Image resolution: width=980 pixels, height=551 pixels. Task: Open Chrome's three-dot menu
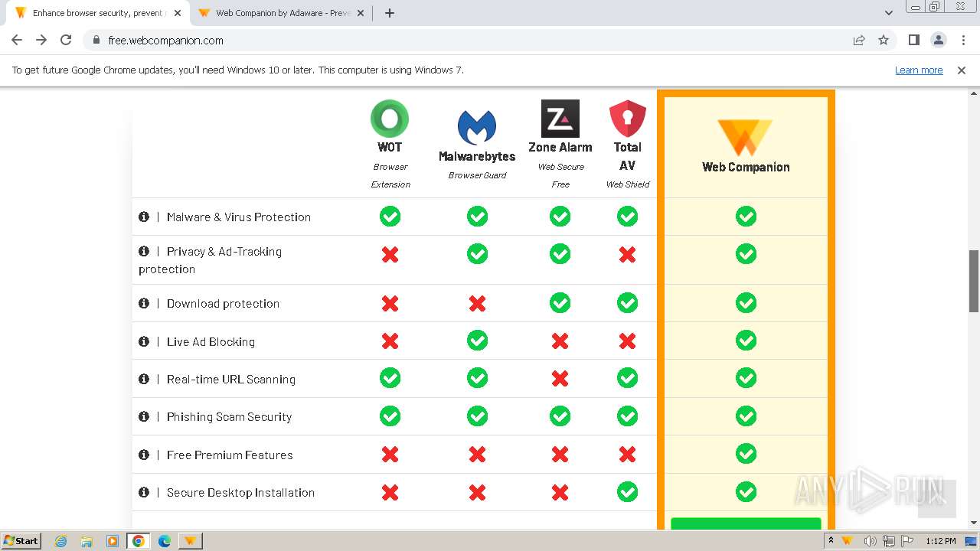click(963, 41)
